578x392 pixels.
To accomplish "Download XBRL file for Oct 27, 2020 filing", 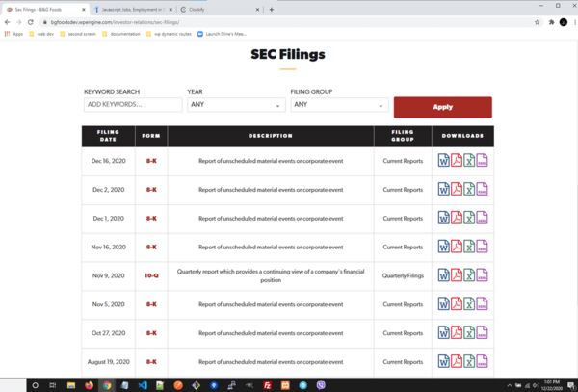I will (x=482, y=332).
